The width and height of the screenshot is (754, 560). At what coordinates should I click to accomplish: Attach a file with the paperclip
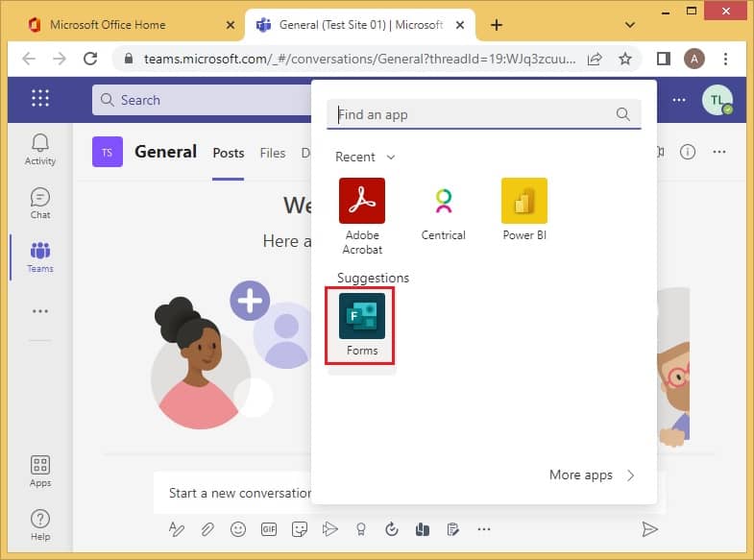(x=207, y=529)
